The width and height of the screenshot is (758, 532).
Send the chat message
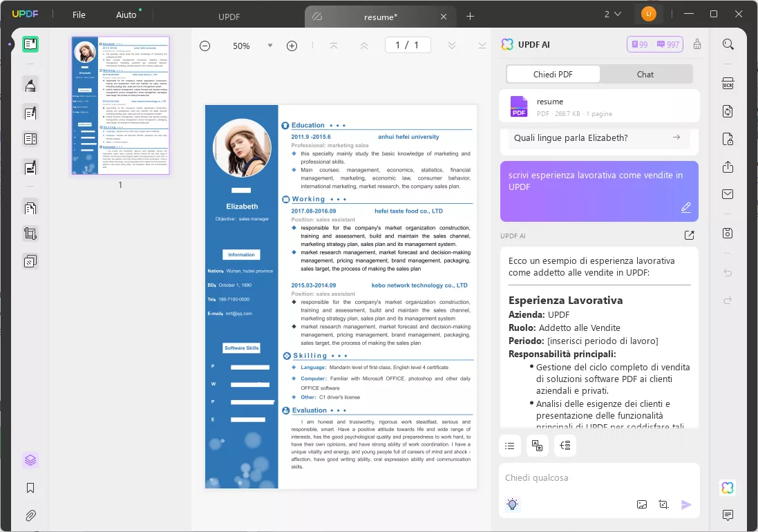pyautogui.click(x=686, y=505)
